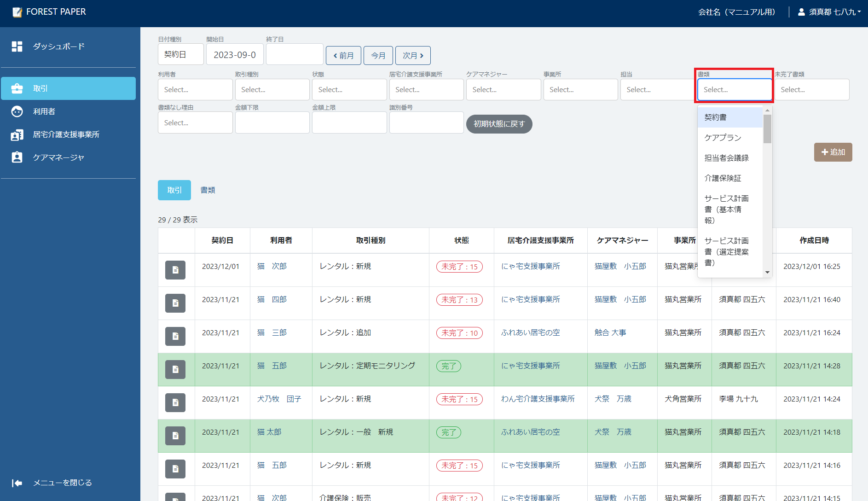Viewport: 868px width, 501px height.
Task: Click the building icon for 居宅介護支援事業所
Action: [x=17, y=134]
